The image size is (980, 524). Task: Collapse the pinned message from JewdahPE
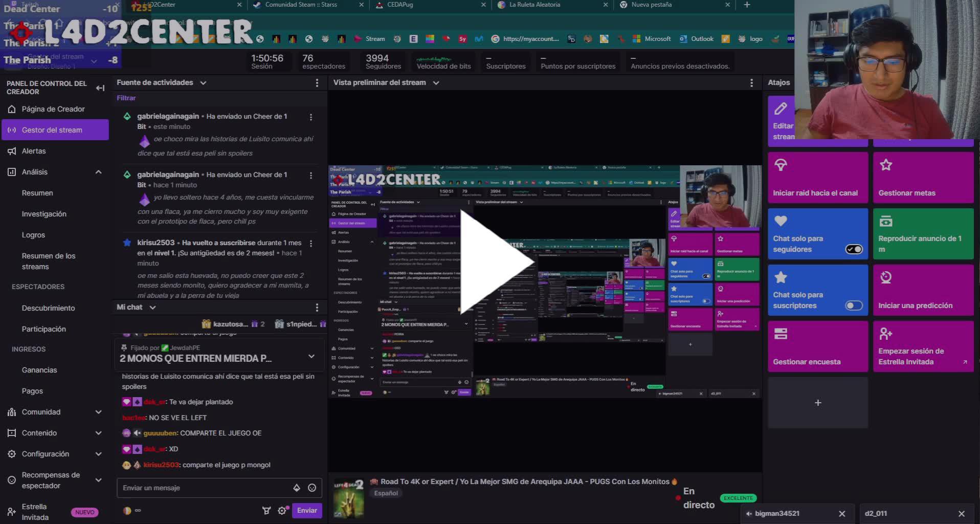click(311, 356)
